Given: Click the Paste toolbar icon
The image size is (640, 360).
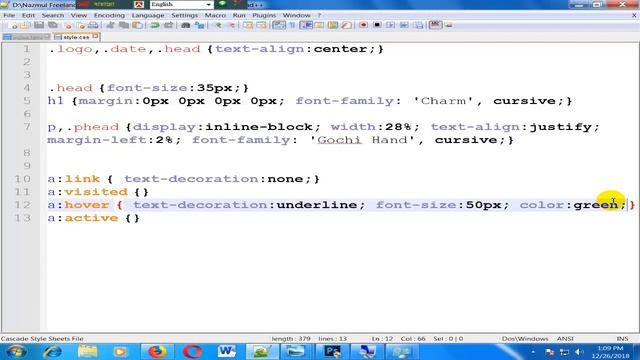Looking at the screenshot, I should 138,25.
